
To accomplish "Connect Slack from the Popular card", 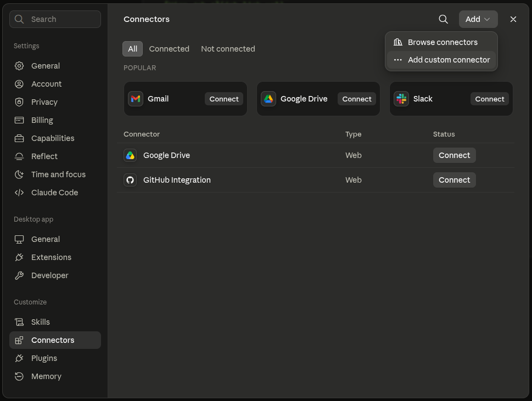I will coord(490,99).
